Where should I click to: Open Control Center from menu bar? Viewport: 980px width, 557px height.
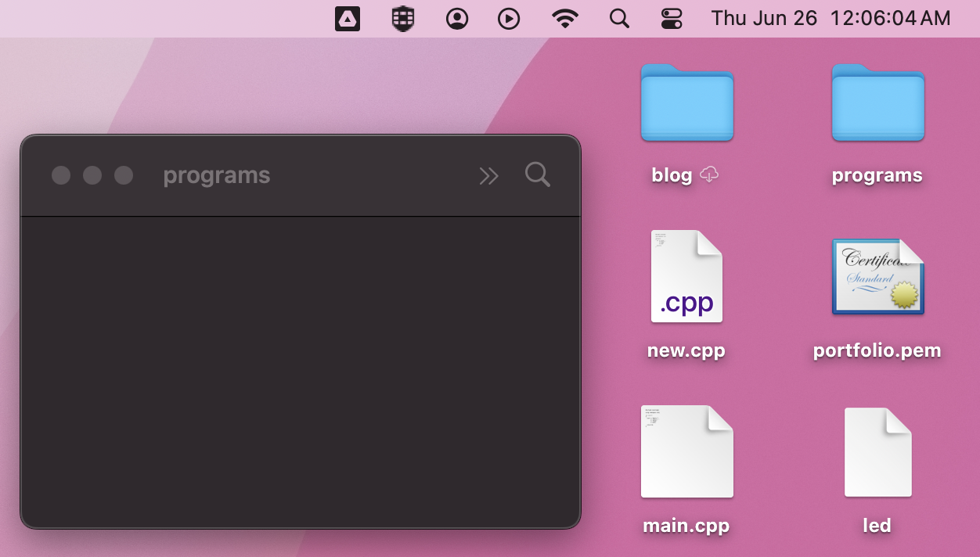point(672,19)
